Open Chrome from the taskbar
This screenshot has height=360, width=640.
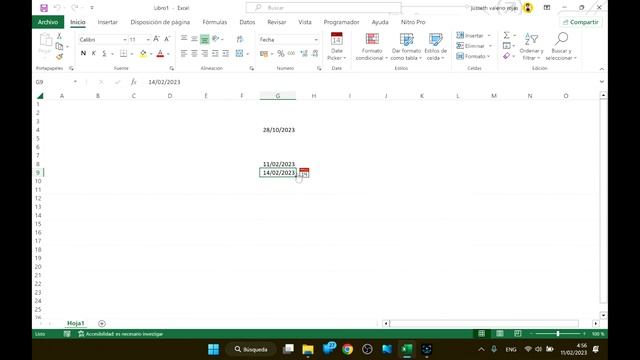click(x=347, y=349)
